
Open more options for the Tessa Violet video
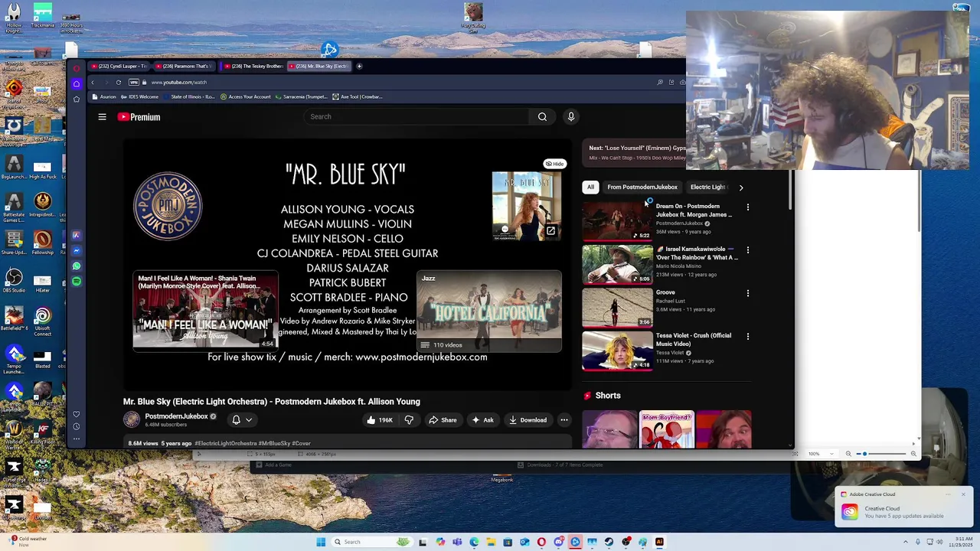tap(748, 336)
